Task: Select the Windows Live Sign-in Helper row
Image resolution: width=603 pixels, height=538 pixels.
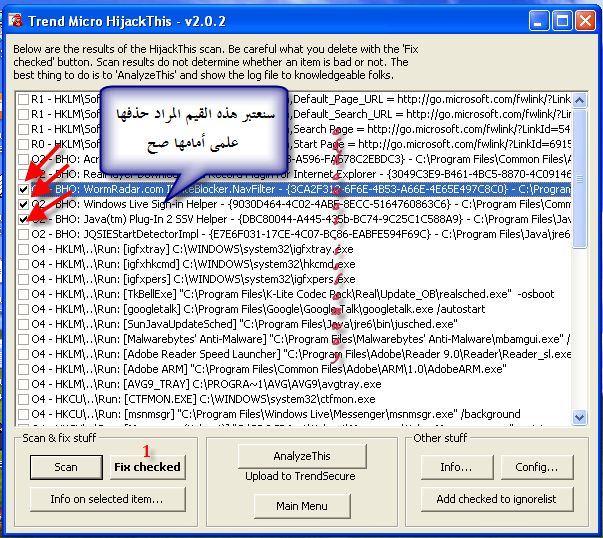Action: point(301,204)
